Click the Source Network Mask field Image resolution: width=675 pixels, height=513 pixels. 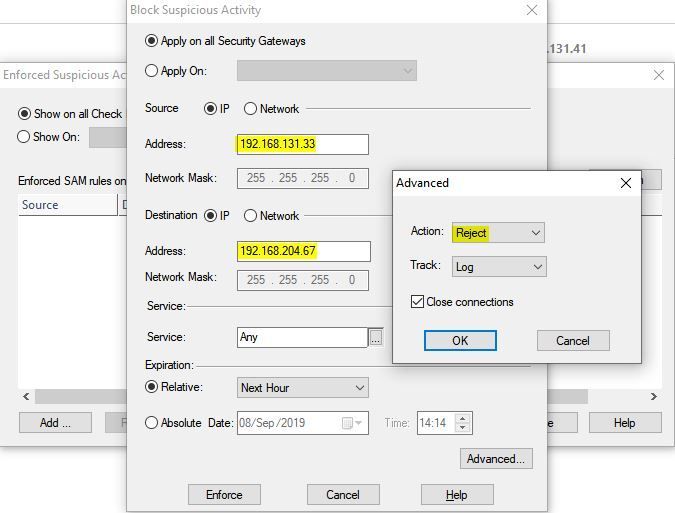[x=303, y=178]
